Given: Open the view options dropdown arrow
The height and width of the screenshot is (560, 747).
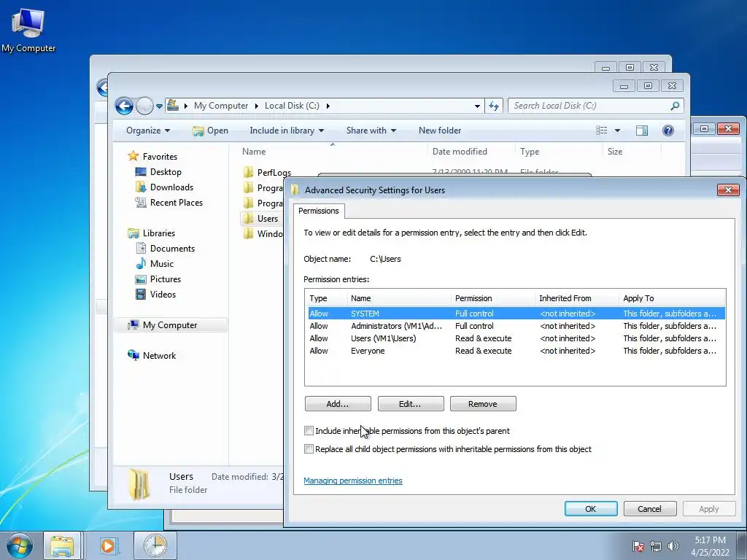Looking at the screenshot, I should click(617, 131).
